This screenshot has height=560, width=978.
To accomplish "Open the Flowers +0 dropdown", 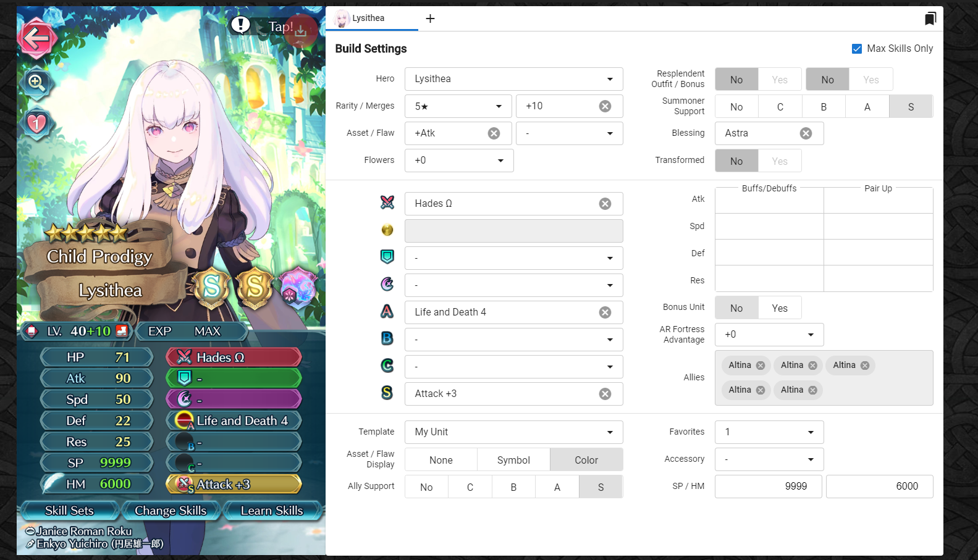I will (459, 161).
